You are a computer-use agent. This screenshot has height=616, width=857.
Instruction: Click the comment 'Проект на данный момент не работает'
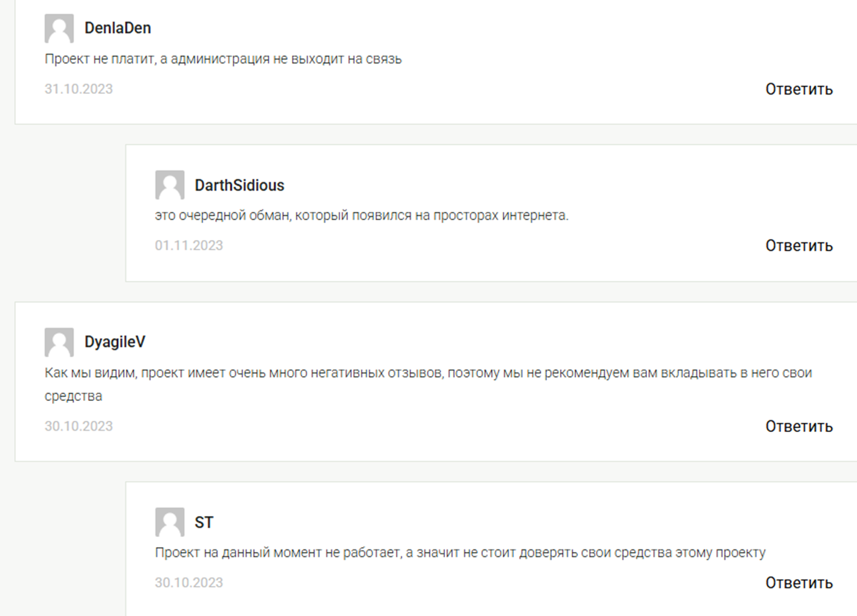click(460, 553)
